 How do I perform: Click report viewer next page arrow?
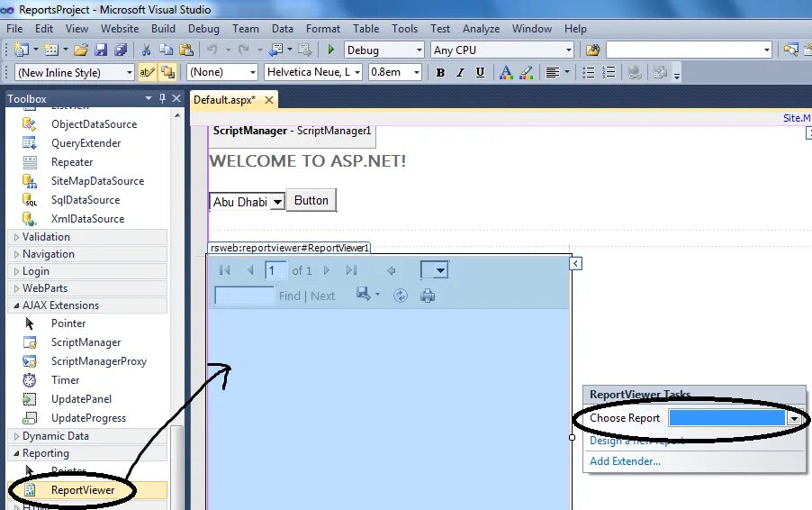coord(327,270)
